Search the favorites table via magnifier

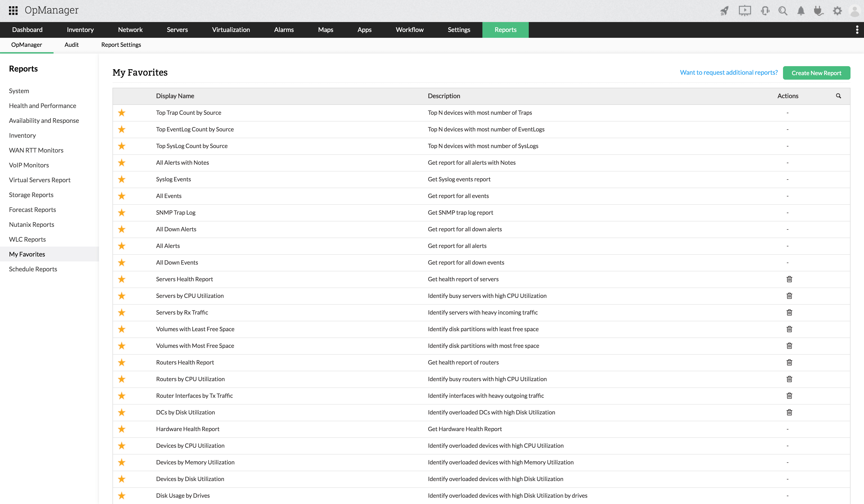click(838, 96)
